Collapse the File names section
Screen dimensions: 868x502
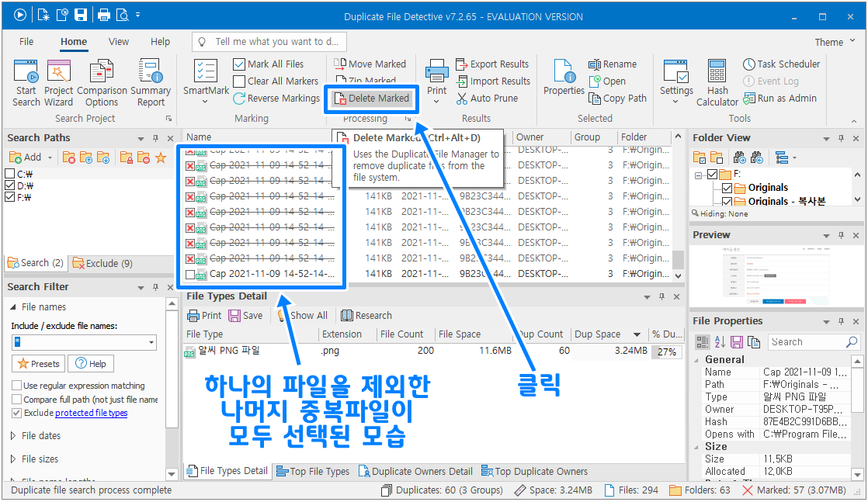12,306
